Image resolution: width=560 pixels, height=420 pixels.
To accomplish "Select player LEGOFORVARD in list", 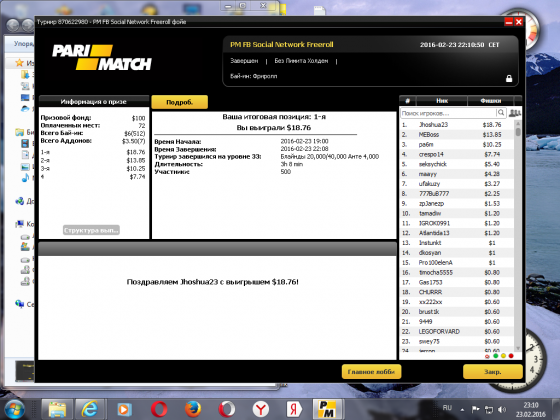I will [x=457, y=332].
